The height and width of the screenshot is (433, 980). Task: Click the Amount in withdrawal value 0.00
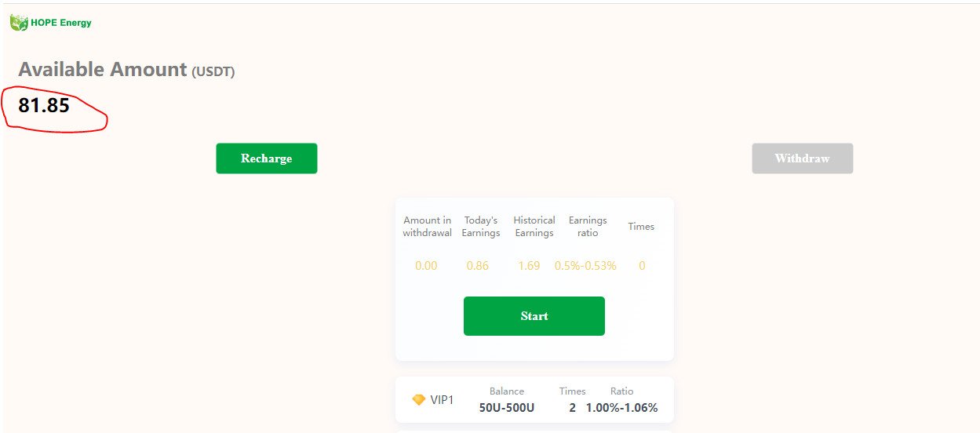(426, 266)
